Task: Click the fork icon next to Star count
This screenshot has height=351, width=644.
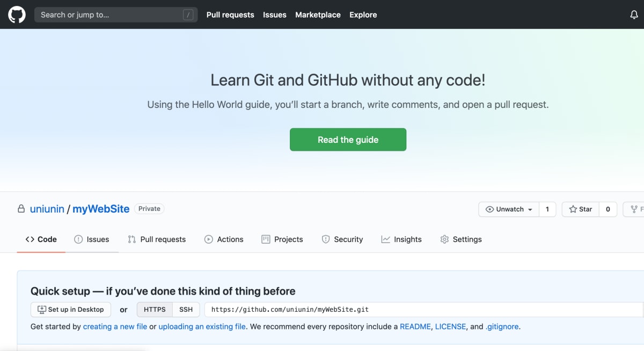Action: coord(634,209)
